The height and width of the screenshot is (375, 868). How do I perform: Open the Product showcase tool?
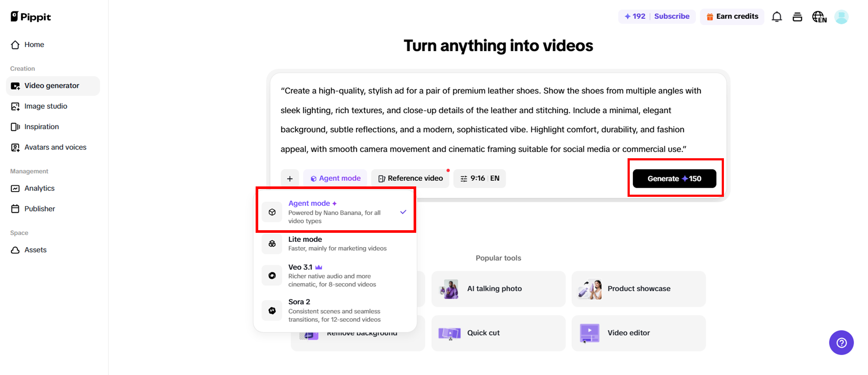coord(639,289)
